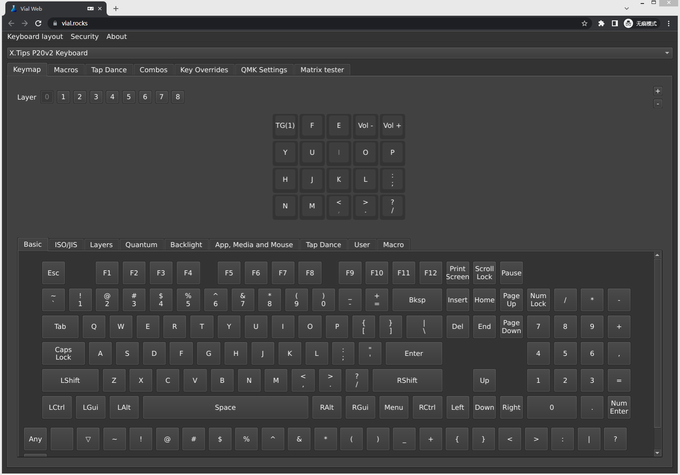Select the TG(1) key on keymap
This screenshot has width=680, height=475.
[285, 126]
